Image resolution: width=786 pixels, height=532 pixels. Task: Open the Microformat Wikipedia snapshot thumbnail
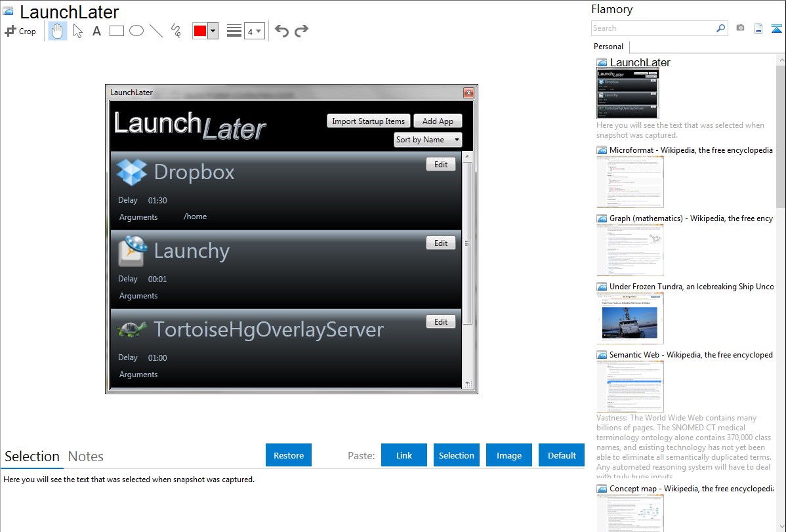(x=630, y=182)
